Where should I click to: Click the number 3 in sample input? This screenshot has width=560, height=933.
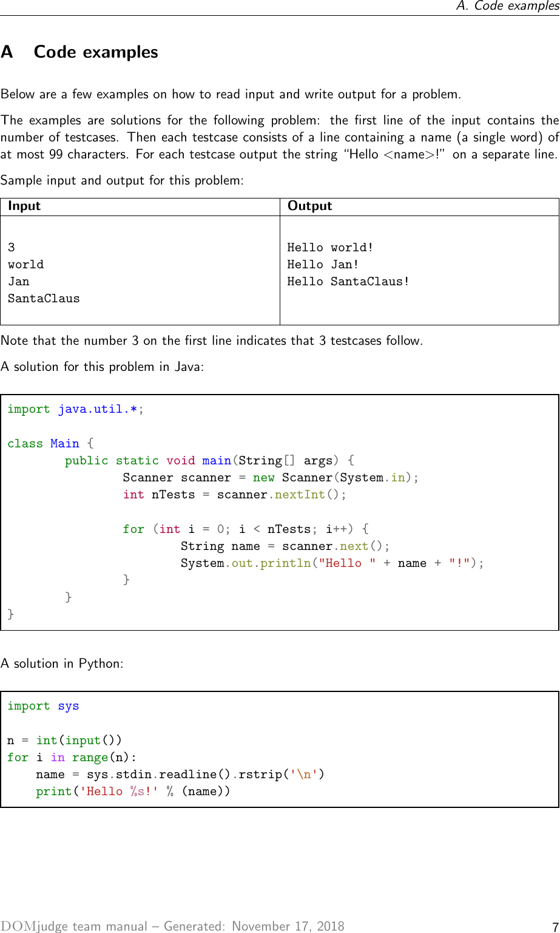(x=12, y=248)
